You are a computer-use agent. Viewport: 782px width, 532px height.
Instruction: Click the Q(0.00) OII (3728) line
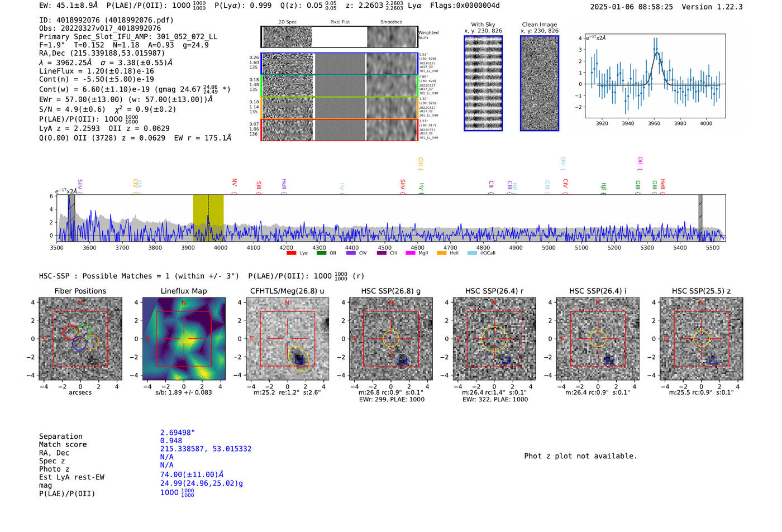point(135,138)
